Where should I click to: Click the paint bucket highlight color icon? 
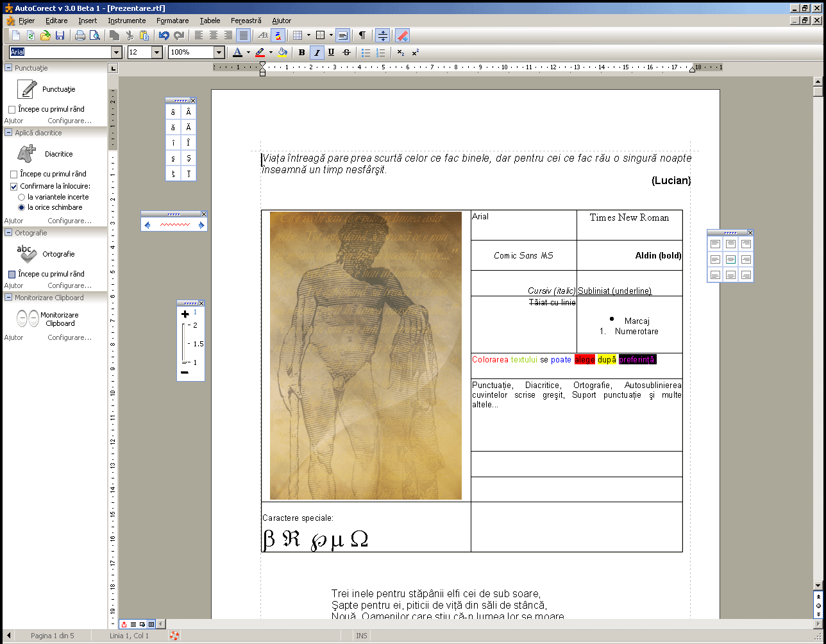click(x=282, y=53)
